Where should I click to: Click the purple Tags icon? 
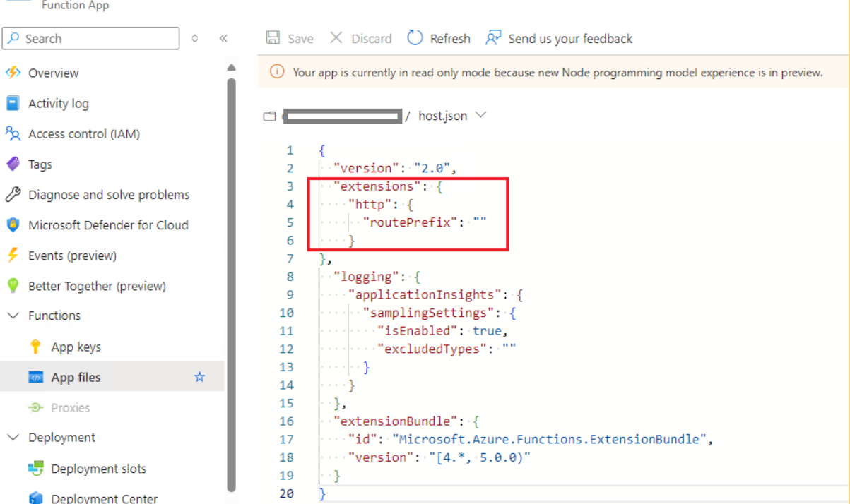coord(13,164)
